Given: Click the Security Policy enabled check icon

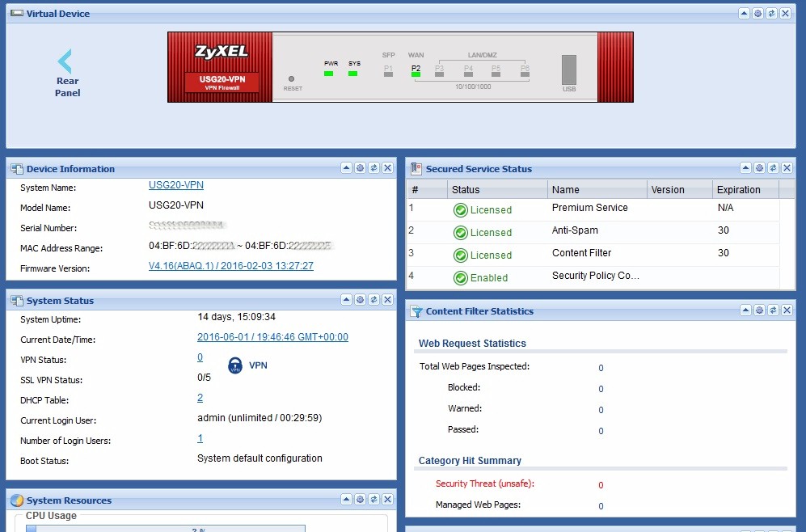Looking at the screenshot, I should (461, 277).
